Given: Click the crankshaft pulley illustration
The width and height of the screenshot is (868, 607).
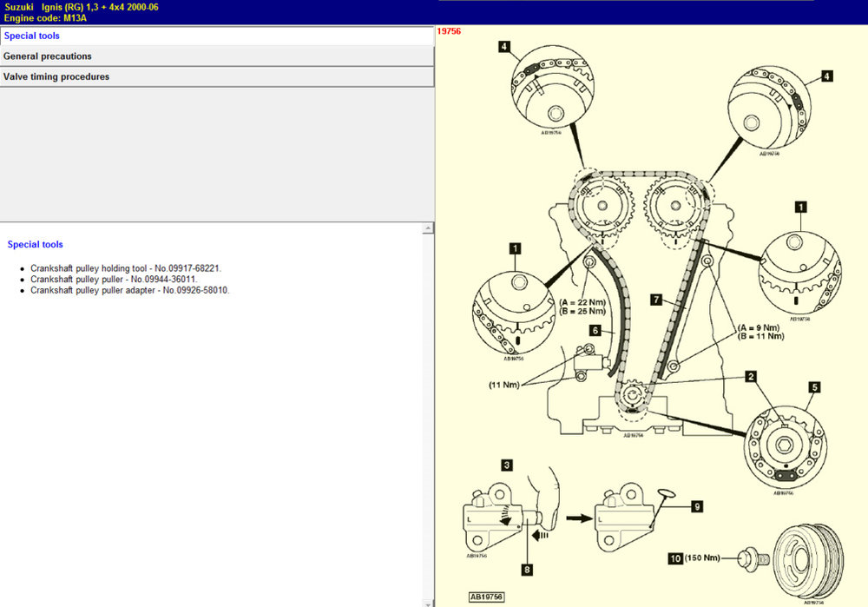Looking at the screenshot, I should 809,563.
